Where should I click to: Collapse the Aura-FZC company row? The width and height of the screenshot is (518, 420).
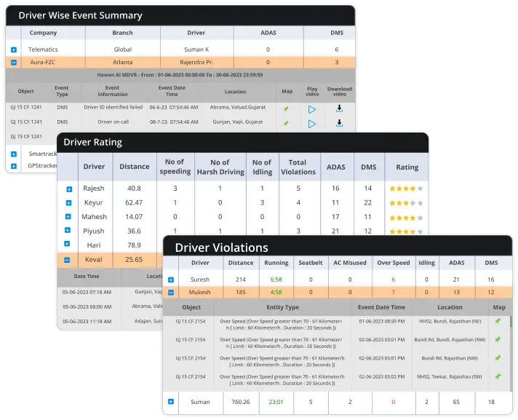[14, 63]
